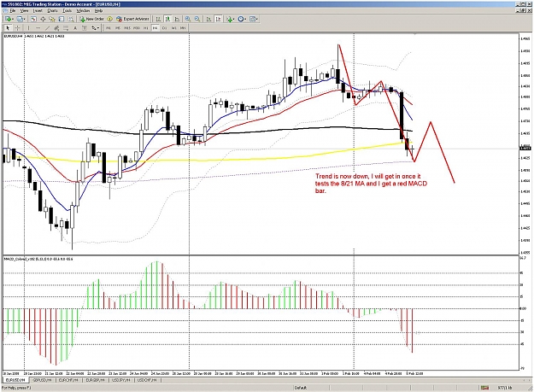Select the Fibonacci Retracement tool
Image resolution: width=534 pixels, height=392 pixels.
[66, 28]
